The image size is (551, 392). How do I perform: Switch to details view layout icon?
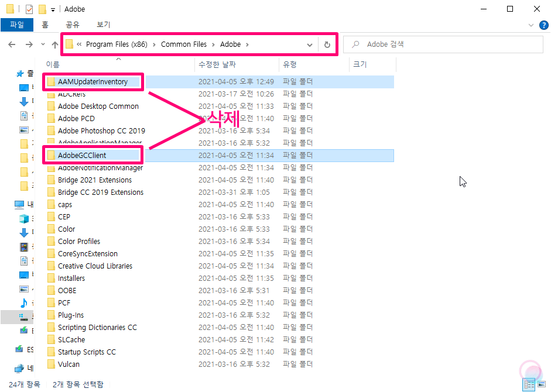(x=529, y=384)
